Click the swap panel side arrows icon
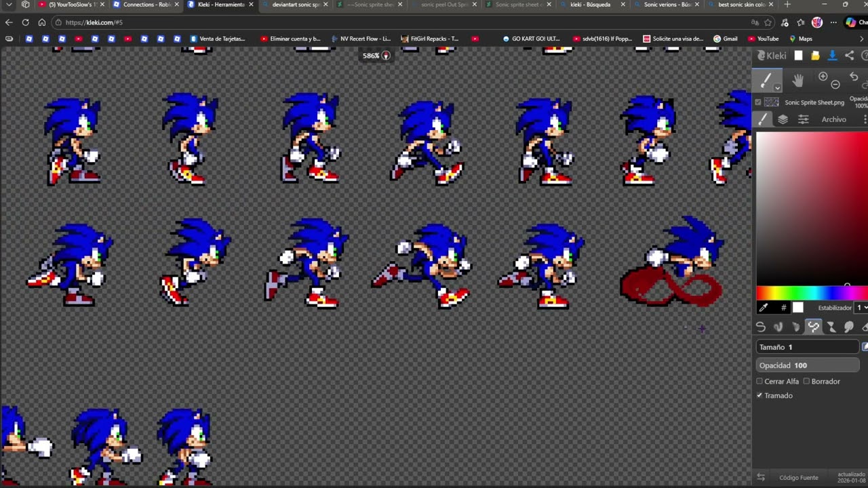 coord(761,477)
